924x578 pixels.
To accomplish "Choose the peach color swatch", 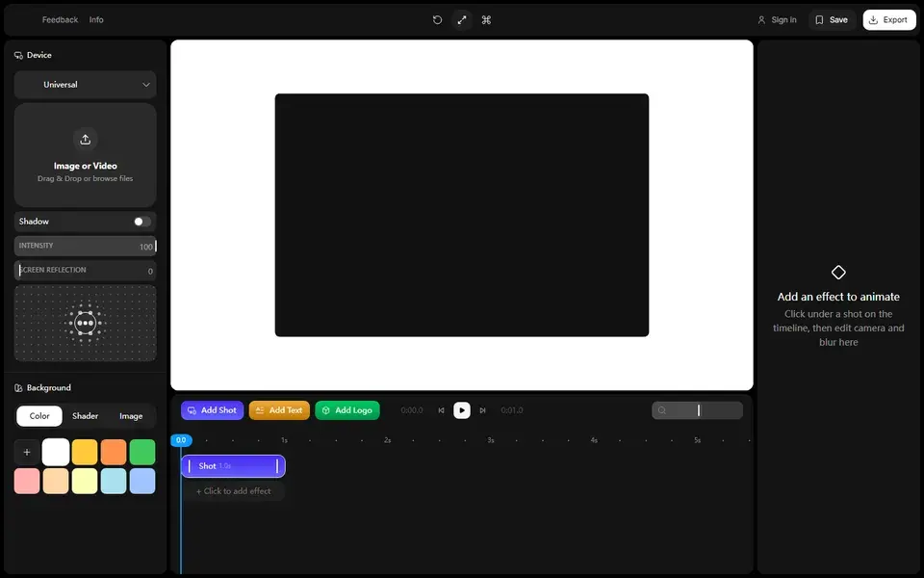I will [x=56, y=482].
